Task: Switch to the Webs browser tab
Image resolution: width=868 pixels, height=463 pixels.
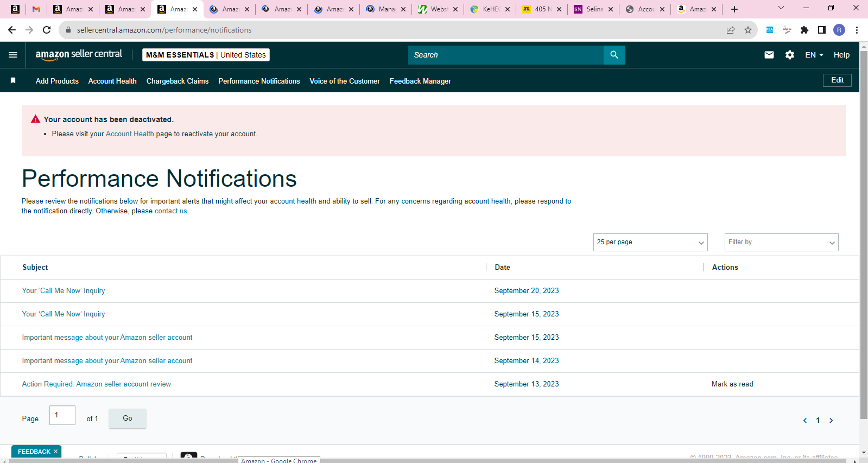Action: (x=439, y=9)
